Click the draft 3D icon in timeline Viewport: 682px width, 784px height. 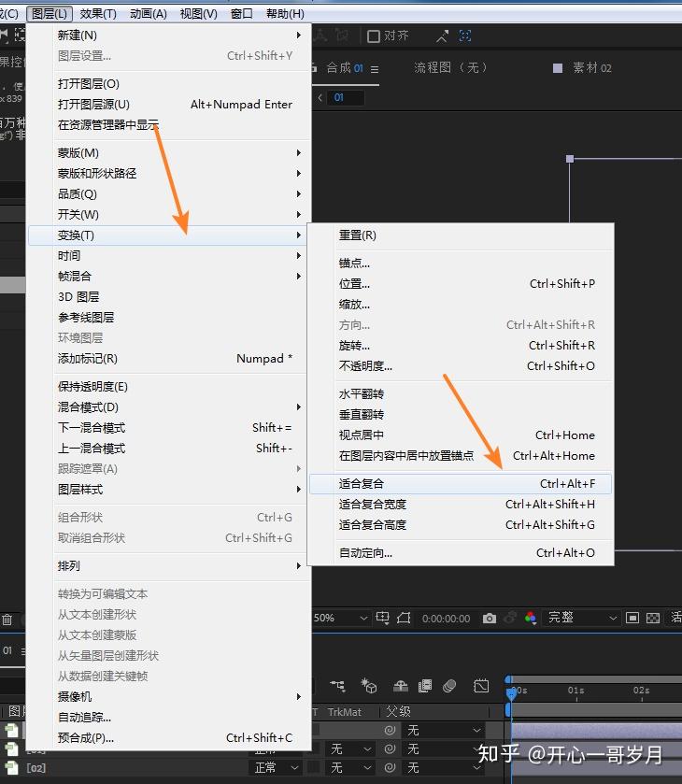[x=368, y=686]
